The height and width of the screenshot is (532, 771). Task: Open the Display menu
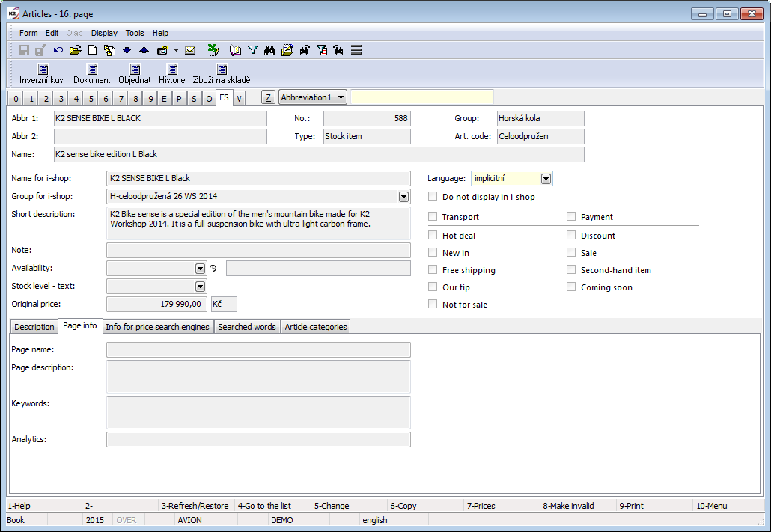coord(104,33)
